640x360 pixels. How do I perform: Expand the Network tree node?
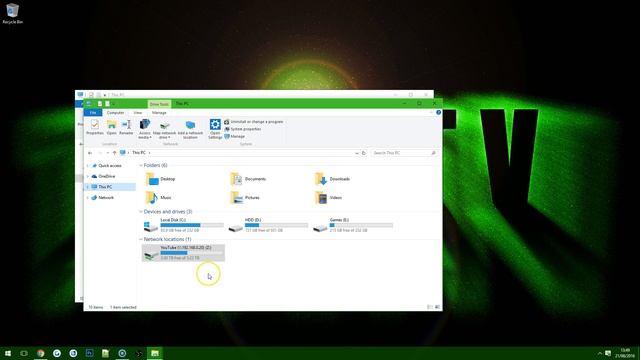tap(88, 198)
